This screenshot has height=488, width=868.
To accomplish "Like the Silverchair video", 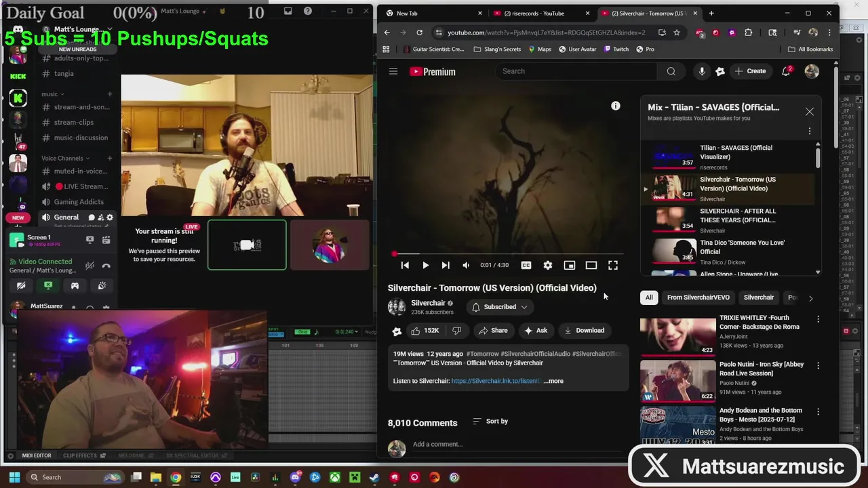I will pyautogui.click(x=425, y=330).
